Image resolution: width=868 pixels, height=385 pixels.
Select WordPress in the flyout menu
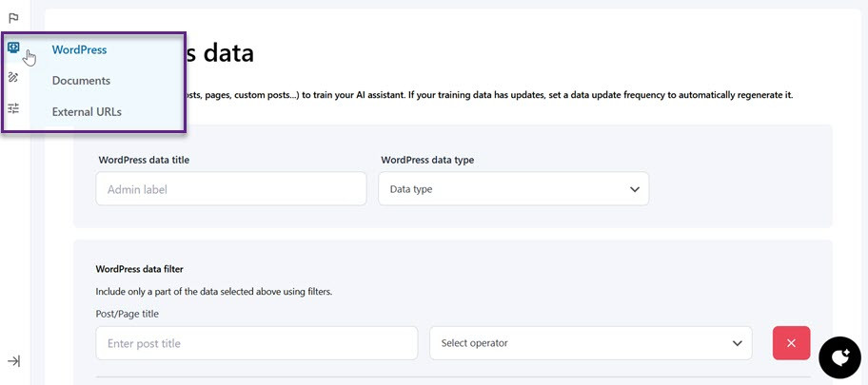(x=79, y=49)
